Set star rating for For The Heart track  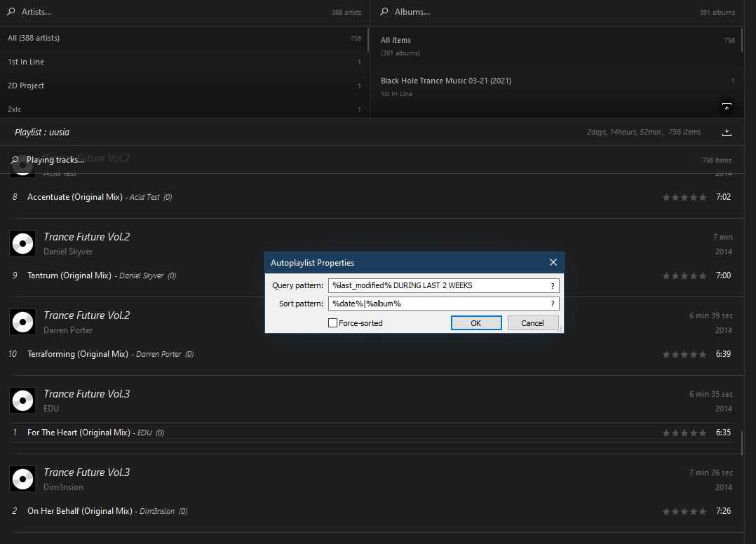point(684,433)
